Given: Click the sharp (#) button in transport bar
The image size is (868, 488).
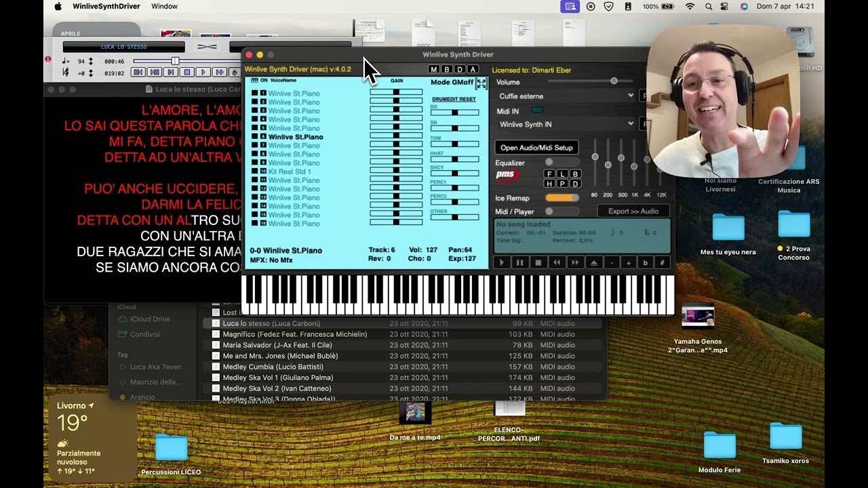Looking at the screenshot, I should [x=662, y=262].
